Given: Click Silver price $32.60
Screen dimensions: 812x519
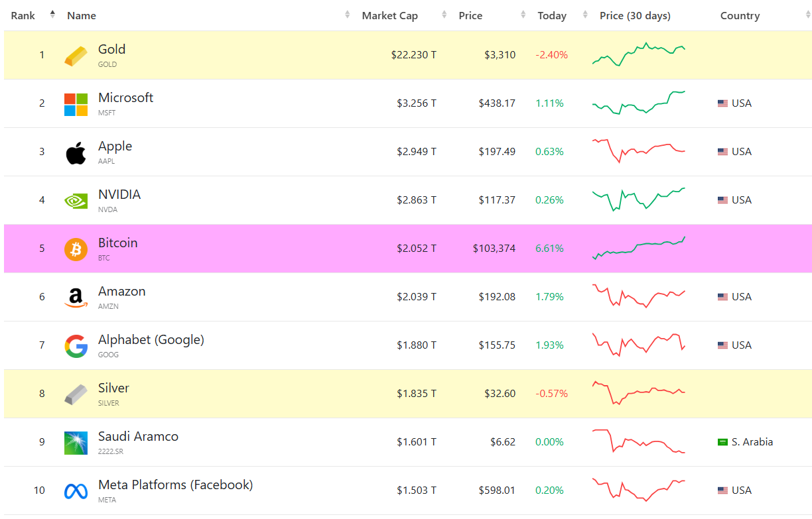Looking at the screenshot, I should 500,394.
